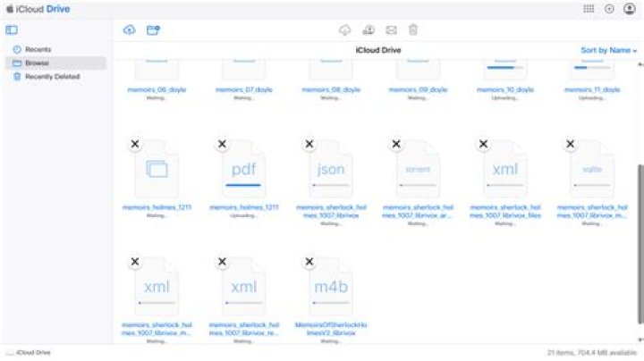Cancel upload of the m4b file
Viewport: 644px width, 361px height.
pos(309,262)
